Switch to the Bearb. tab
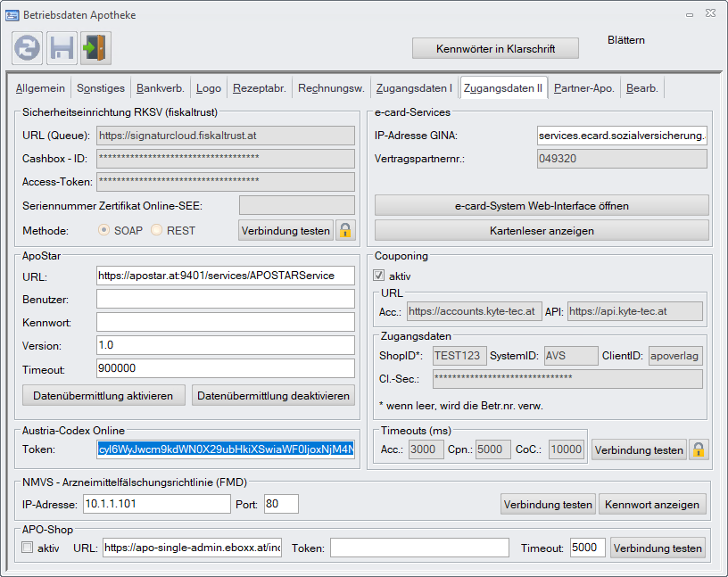 pyautogui.click(x=642, y=88)
